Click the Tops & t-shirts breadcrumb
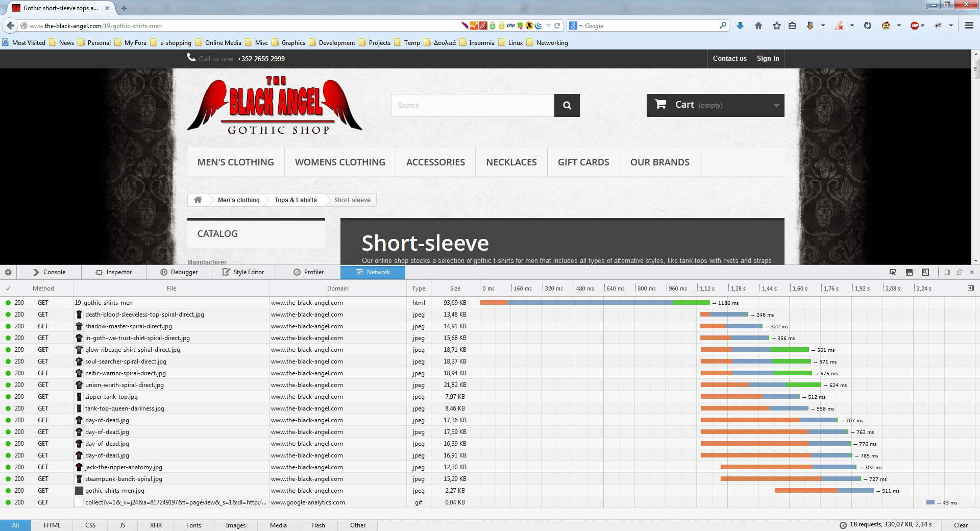This screenshot has width=980, height=531. point(296,200)
